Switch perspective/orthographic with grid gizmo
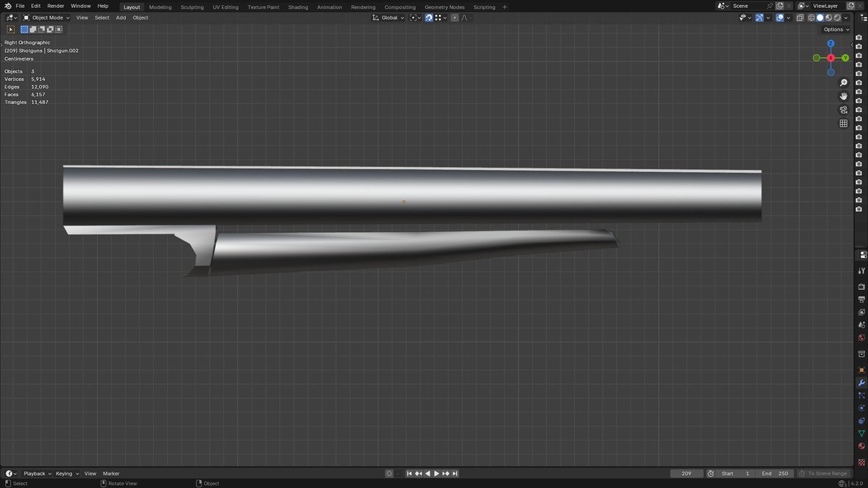The height and width of the screenshot is (488, 868). 843,124
